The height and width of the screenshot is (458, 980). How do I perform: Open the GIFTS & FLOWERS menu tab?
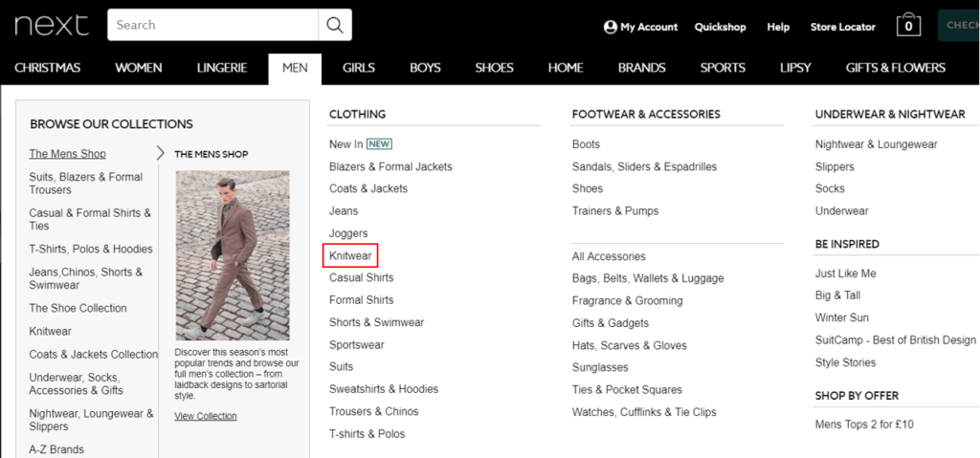tap(895, 68)
